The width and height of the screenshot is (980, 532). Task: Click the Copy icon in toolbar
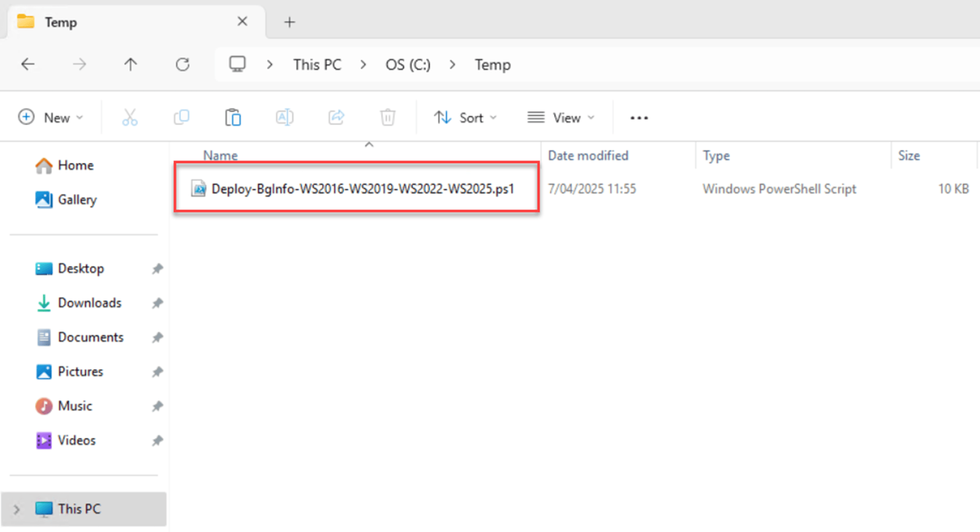pyautogui.click(x=181, y=117)
